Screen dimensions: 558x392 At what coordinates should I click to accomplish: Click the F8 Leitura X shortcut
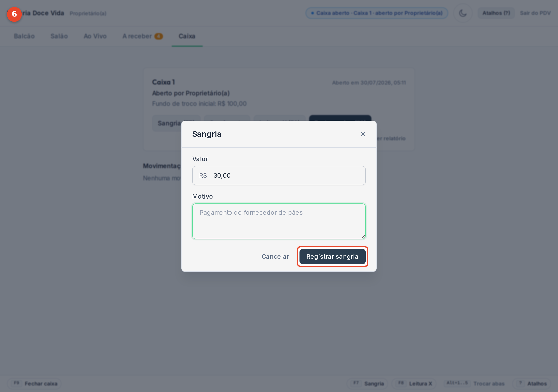(414, 384)
